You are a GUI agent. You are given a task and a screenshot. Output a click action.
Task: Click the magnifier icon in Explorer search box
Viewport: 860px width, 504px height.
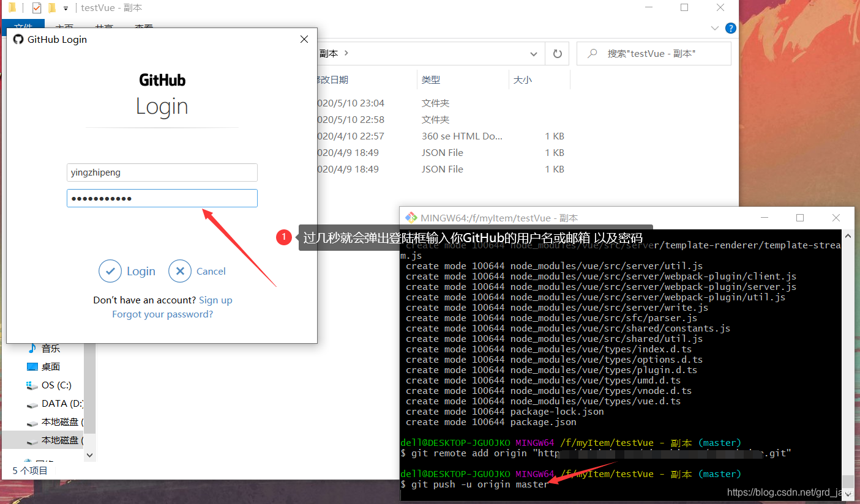coord(592,53)
